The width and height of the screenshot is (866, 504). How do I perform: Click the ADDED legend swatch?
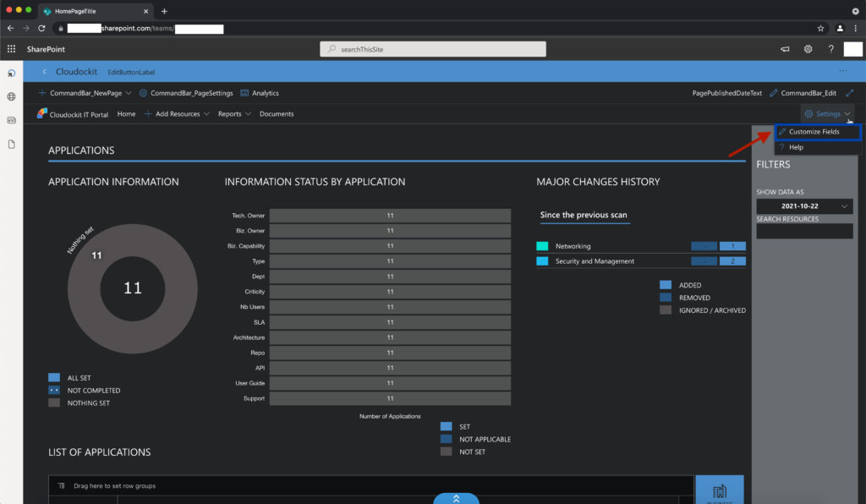point(666,285)
